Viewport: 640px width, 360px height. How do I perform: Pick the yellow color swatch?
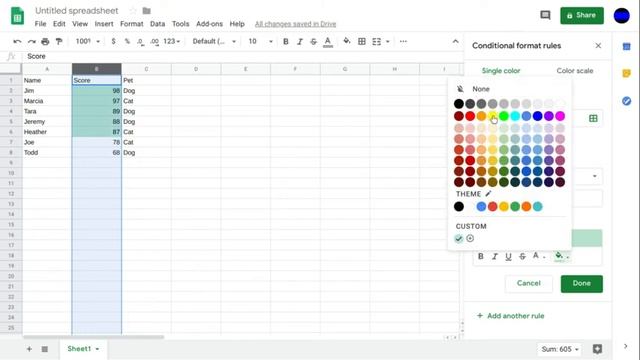click(493, 116)
